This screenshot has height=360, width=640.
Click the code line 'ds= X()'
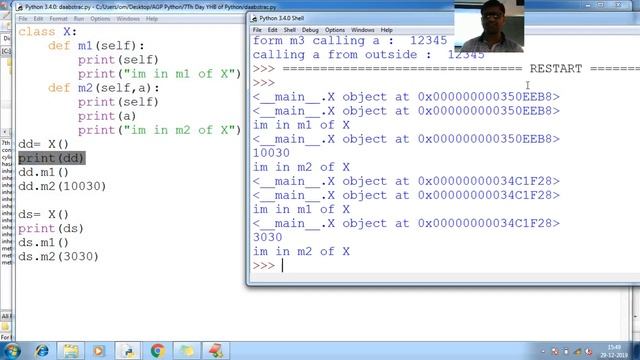[x=43, y=214]
